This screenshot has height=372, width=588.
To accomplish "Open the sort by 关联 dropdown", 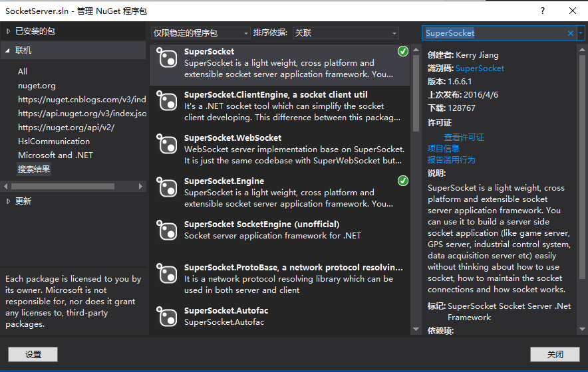I will tap(345, 33).
